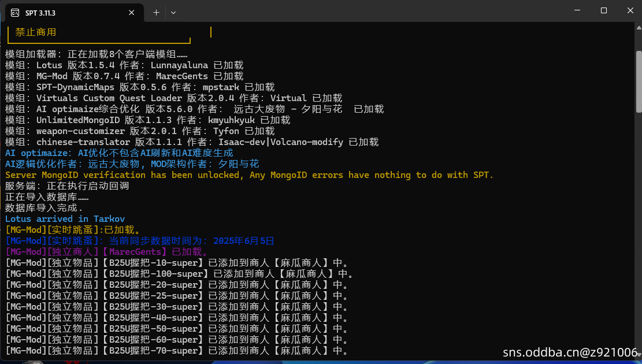Click the yellow Server MongoID verification line
The width and height of the screenshot is (642, 364).
(x=249, y=175)
